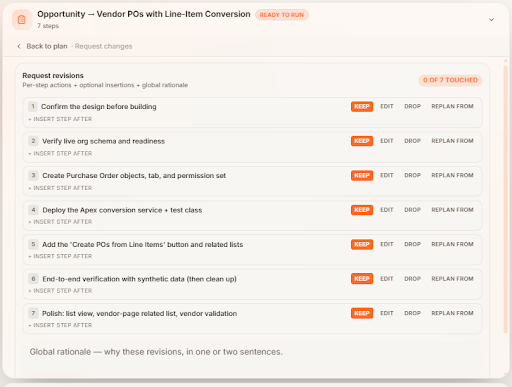Select DROP for End-to-end verification step
Screen dimensions: 512x387
412,279
